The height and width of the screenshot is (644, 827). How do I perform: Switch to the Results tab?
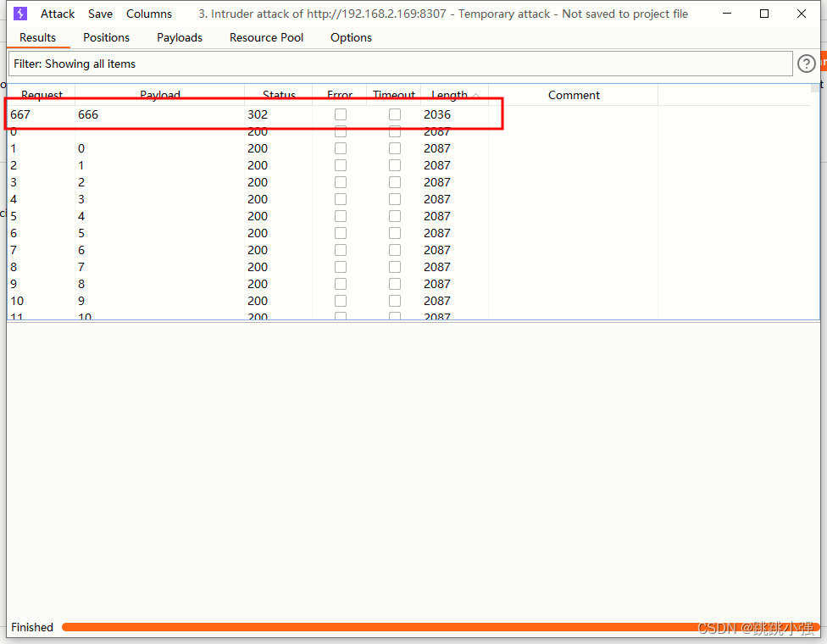[x=37, y=37]
